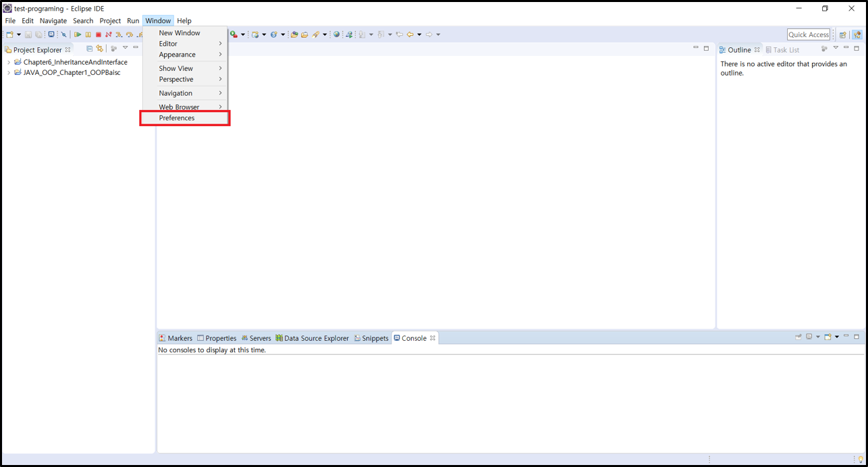Maximize the Outline view

(x=857, y=49)
